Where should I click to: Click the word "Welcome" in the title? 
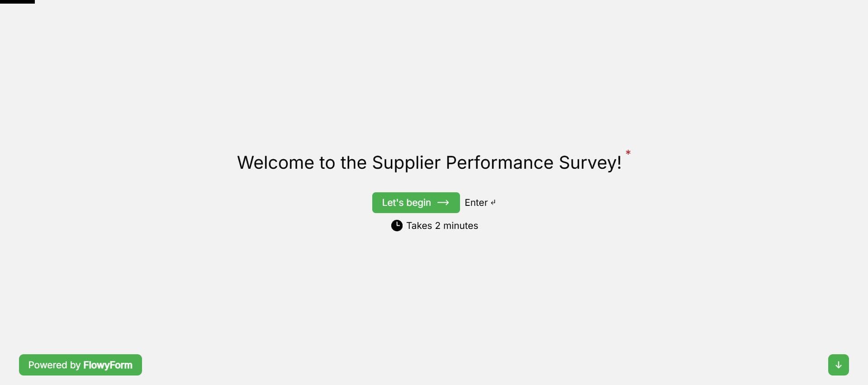pos(275,162)
